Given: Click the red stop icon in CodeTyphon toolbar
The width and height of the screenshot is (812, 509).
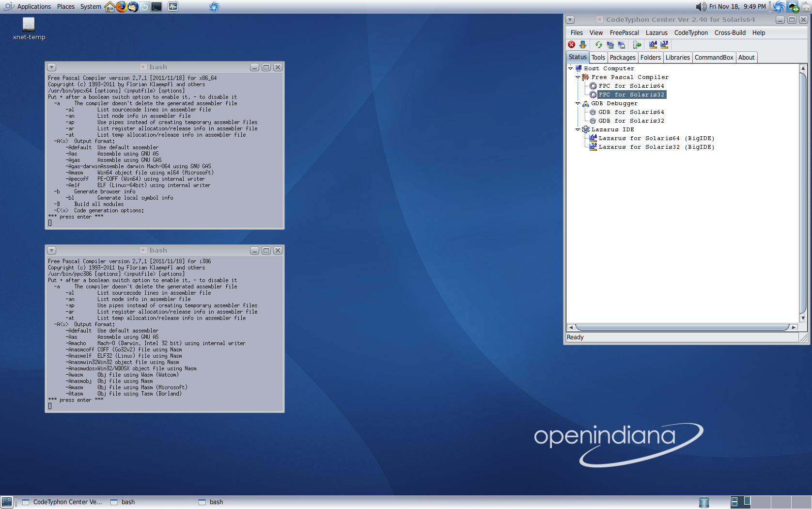Looking at the screenshot, I should [572, 45].
